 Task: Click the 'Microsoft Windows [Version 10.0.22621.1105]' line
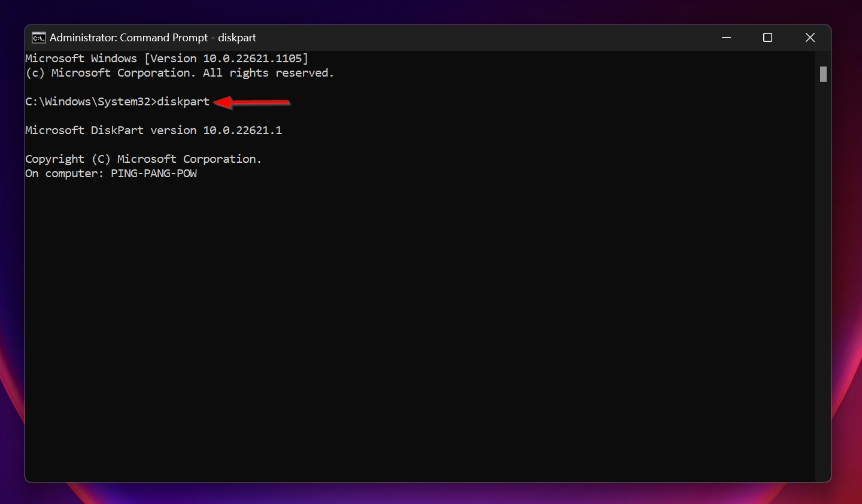(x=166, y=59)
